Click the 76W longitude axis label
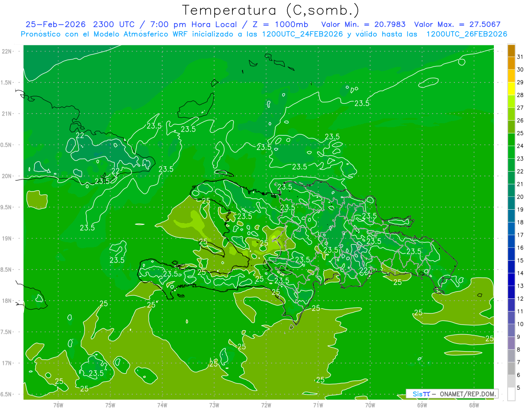 point(58,405)
